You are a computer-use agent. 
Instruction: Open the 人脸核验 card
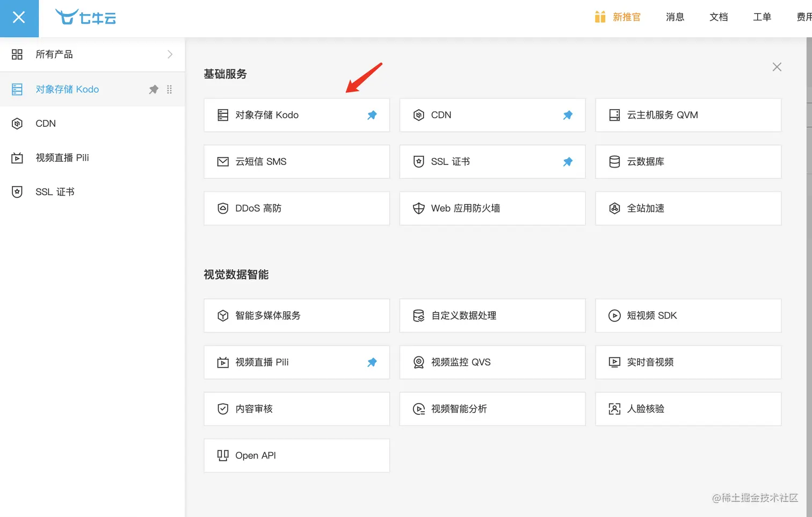(x=688, y=410)
